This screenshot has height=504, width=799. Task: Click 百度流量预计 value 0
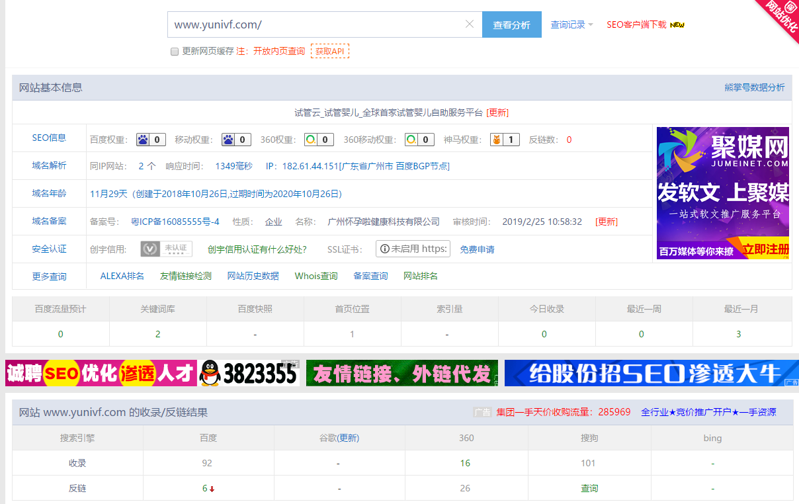pyautogui.click(x=60, y=334)
